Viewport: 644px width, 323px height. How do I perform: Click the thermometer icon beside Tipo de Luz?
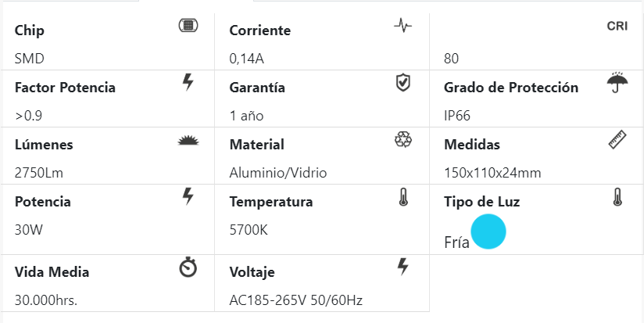click(617, 196)
